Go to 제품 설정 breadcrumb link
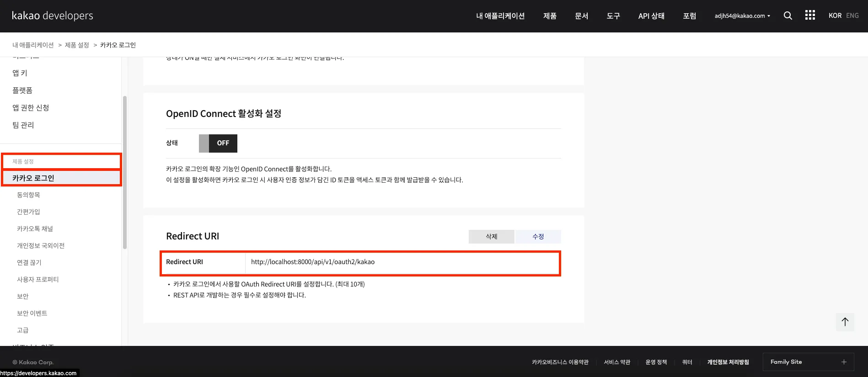This screenshot has height=377, width=868. coord(77,45)
